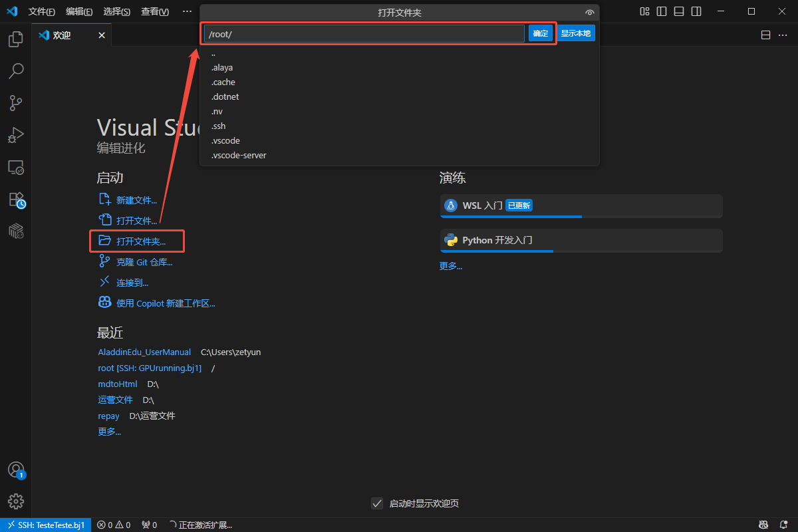Screen dimensions: 798x532
Task: Click the 确定 button
Action: point(541,33)
